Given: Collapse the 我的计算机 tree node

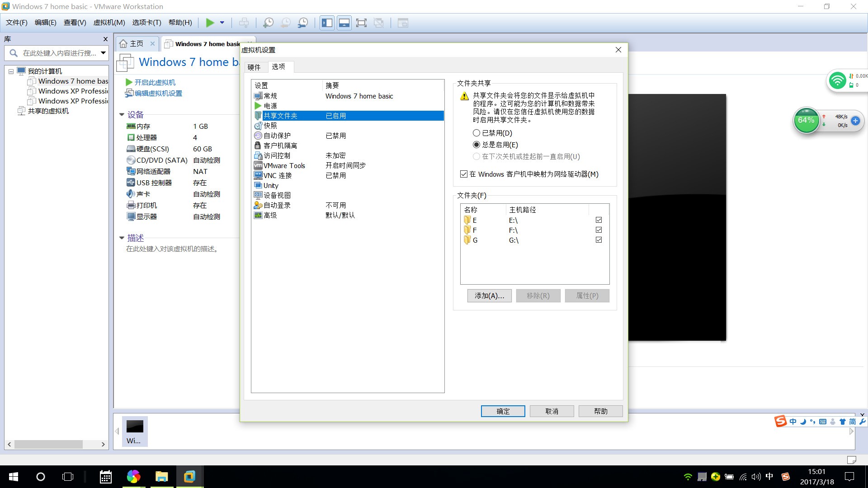Looking at the screenshot, I should pos(11,71).
